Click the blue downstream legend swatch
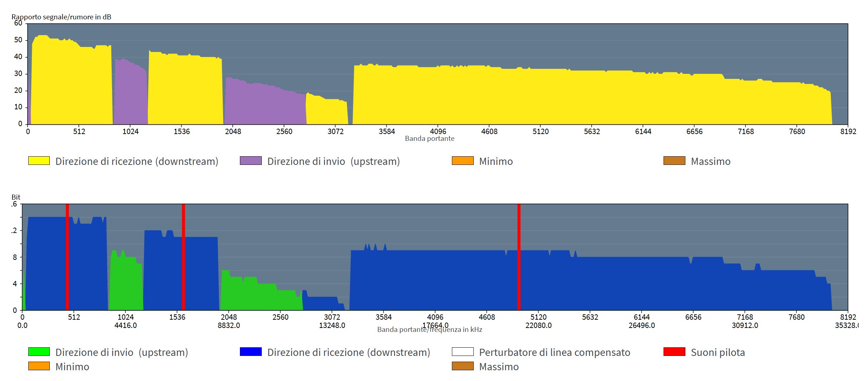The image size is (868, 381). (251, 352)
